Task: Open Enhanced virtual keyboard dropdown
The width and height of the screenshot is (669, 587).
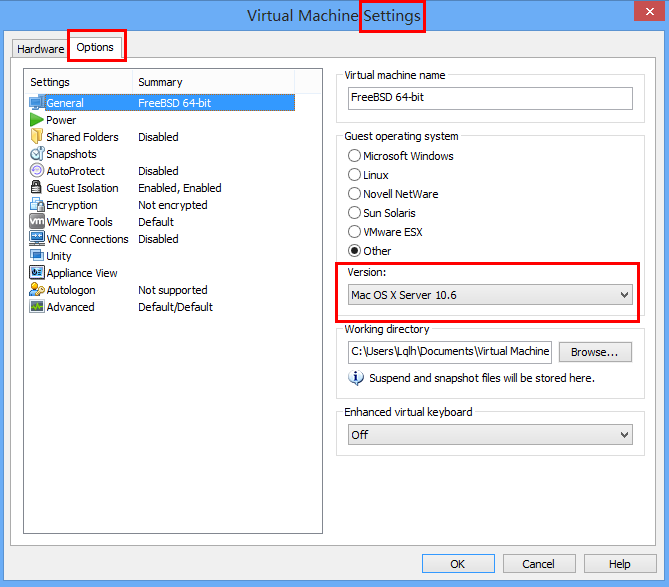Action: coord(490,435)
